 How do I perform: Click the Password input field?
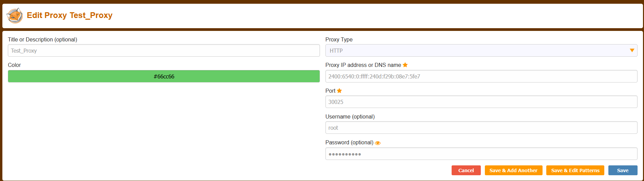tap(481, 154)
